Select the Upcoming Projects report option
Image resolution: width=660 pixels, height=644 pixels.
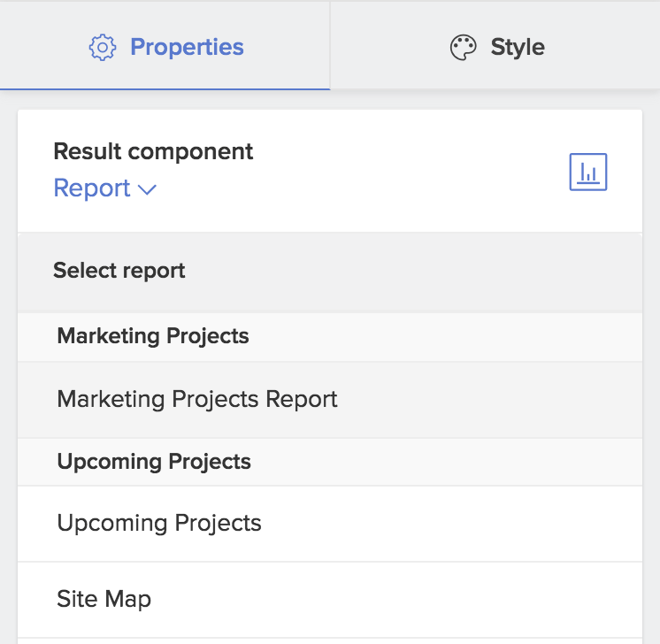click(x=159, y=523)
